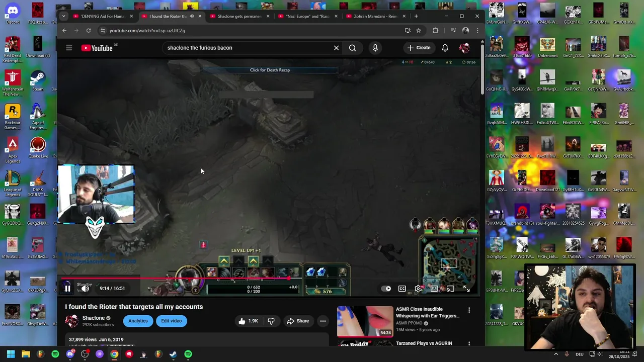Dislike the video

[x=271, y=321]
